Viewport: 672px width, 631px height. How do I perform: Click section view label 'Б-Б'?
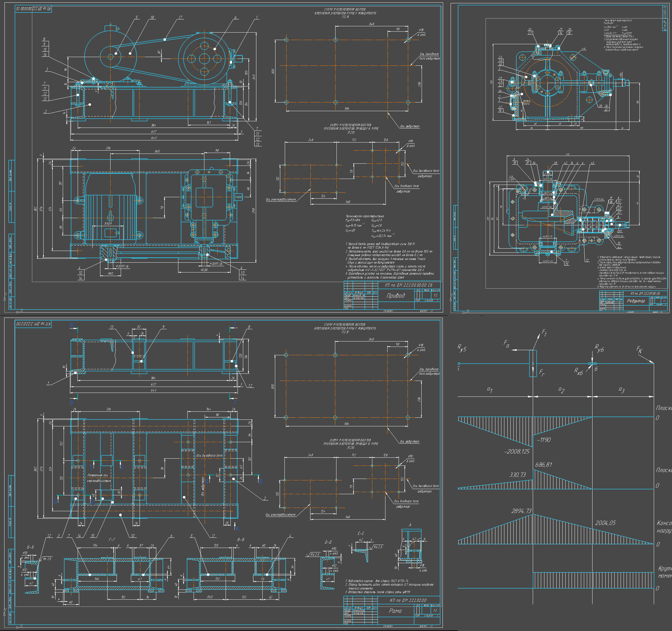30,547
